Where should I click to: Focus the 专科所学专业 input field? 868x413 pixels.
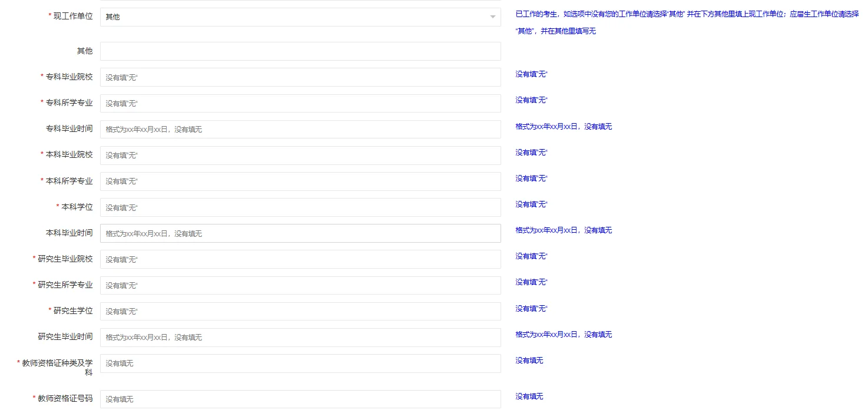pos(300,103)
